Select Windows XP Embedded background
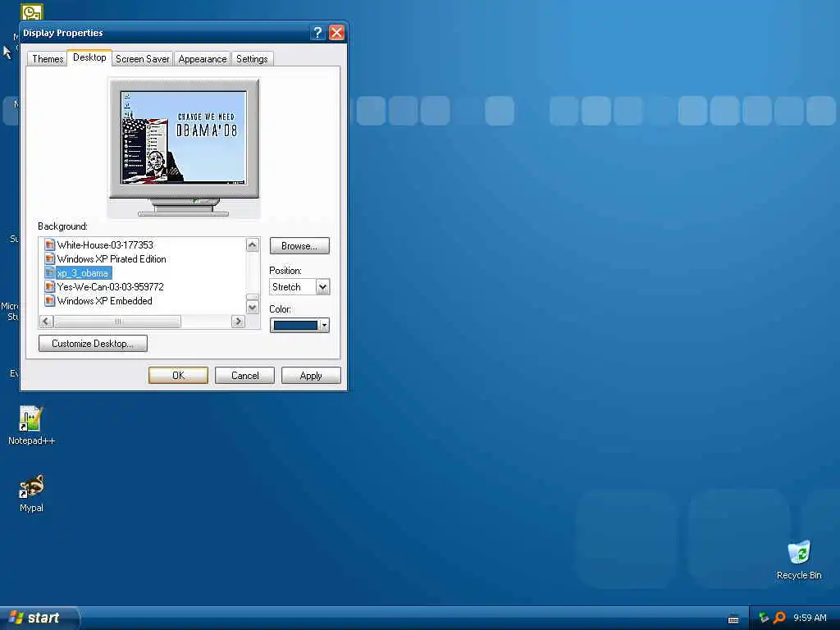Screen dimensions: 840x630 pyautogui.click(x=104, y=300)
